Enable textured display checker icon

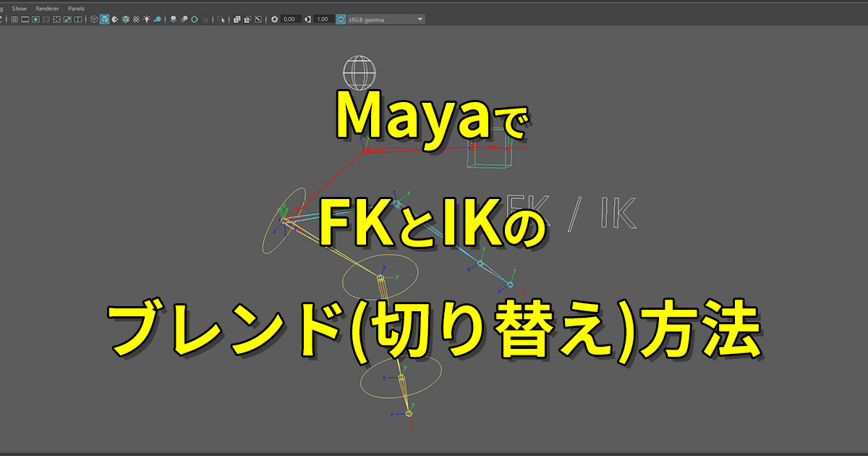point(136,19)
